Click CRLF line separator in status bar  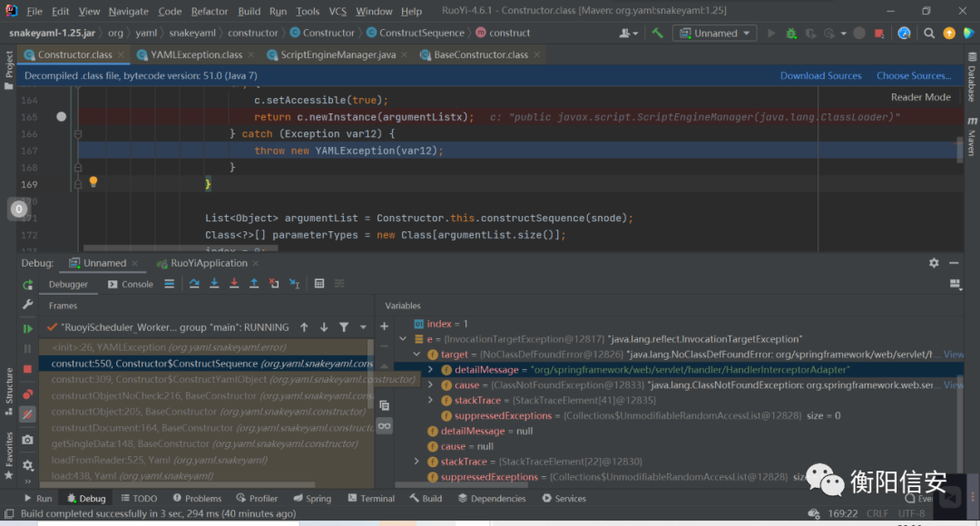click(877, 513)
